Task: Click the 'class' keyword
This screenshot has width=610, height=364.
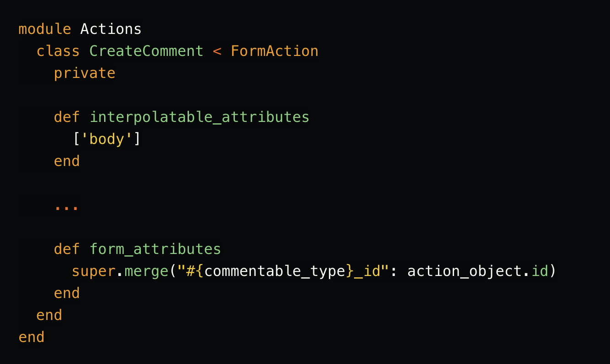Action: click(x=58, y=51)
